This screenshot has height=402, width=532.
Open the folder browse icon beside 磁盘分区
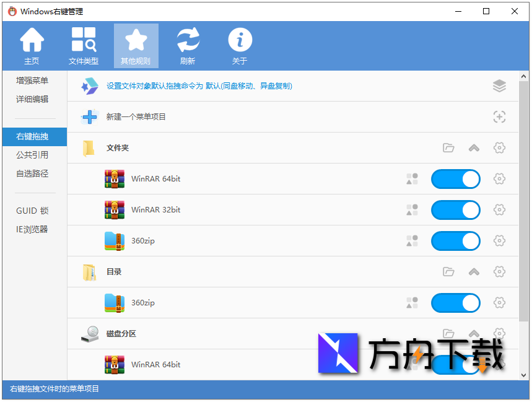point(448,333)
